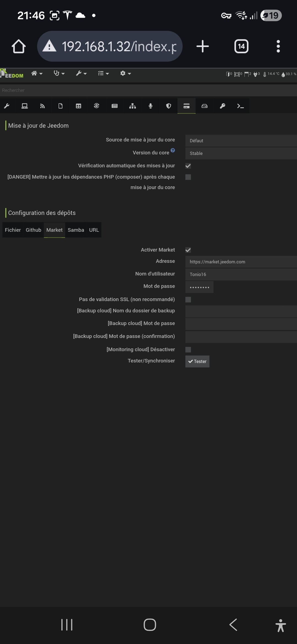The height and width of the screenshot is (644, 297).
Task: Click the Nom d'utilisateur field with Tonio16
Action: [x=241, y=274]
